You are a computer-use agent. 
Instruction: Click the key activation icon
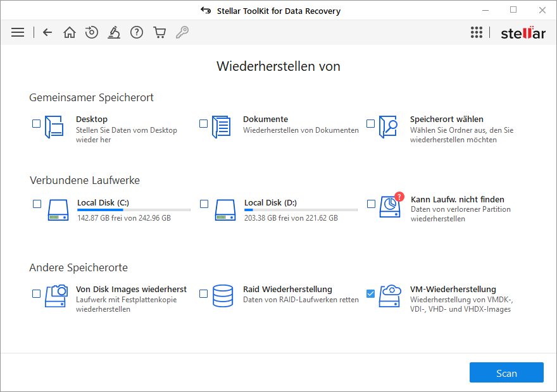182,32
